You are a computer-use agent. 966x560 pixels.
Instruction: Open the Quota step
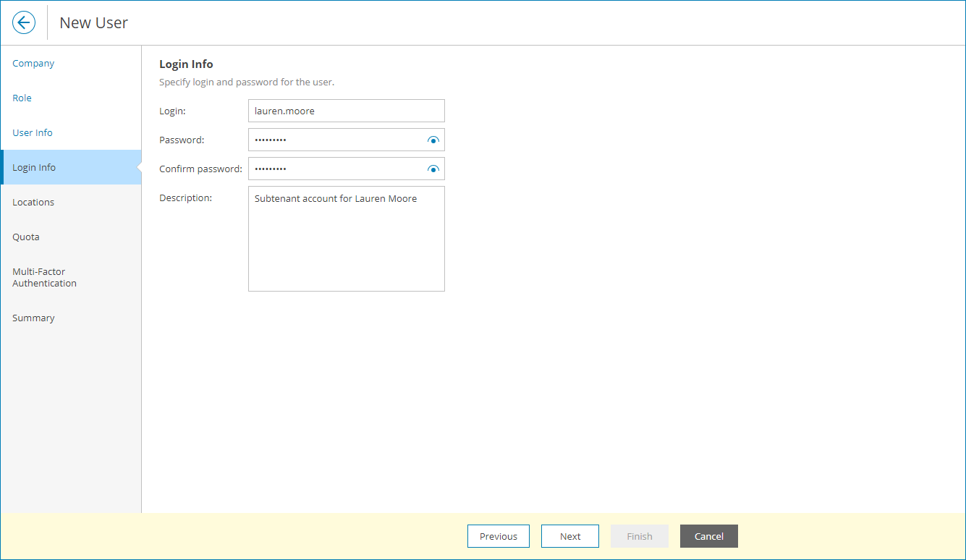(x=25, y=237)
